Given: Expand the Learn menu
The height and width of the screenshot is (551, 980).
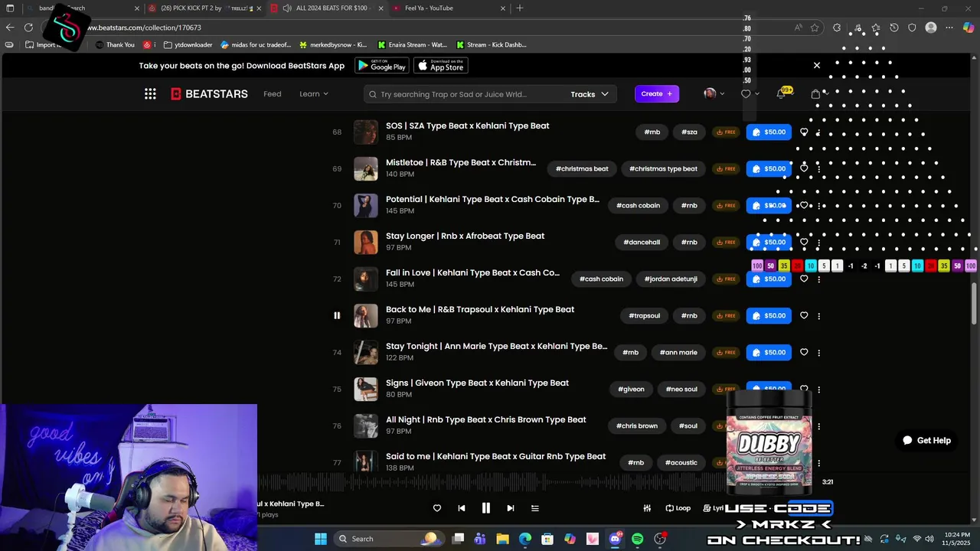Looking at the screenshot, I should [314, 94].
